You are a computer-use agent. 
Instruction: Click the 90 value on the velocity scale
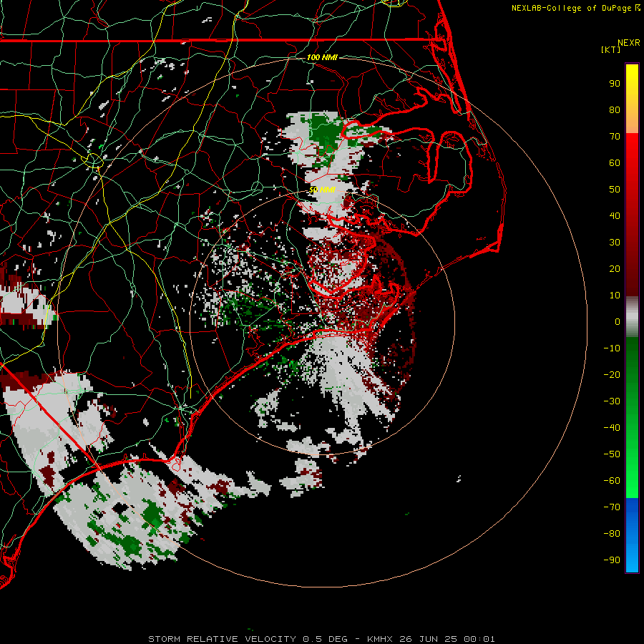(615, 84)
